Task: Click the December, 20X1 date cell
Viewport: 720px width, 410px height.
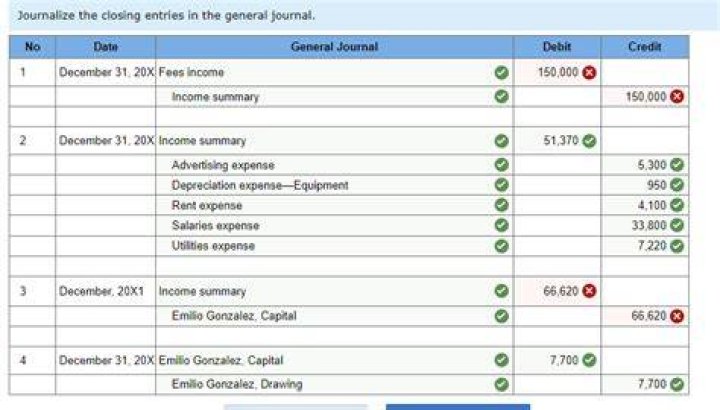Action: [x=105, y=291]
